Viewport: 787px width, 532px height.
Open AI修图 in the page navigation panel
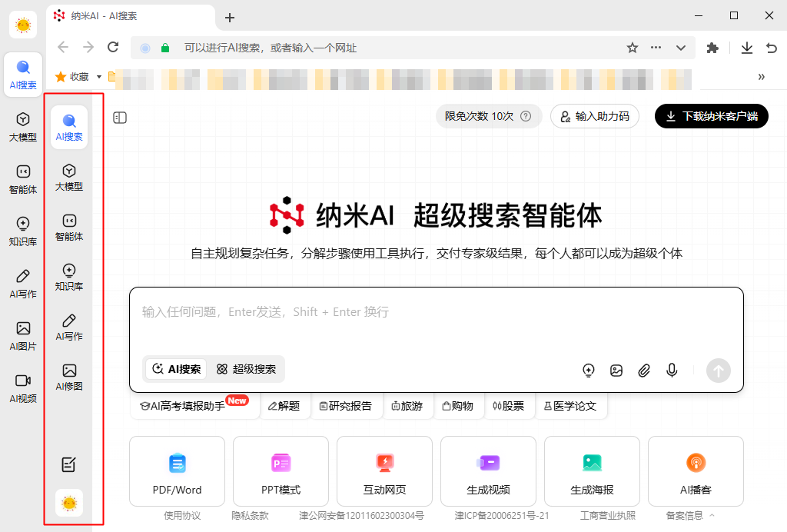coord(68,377)
